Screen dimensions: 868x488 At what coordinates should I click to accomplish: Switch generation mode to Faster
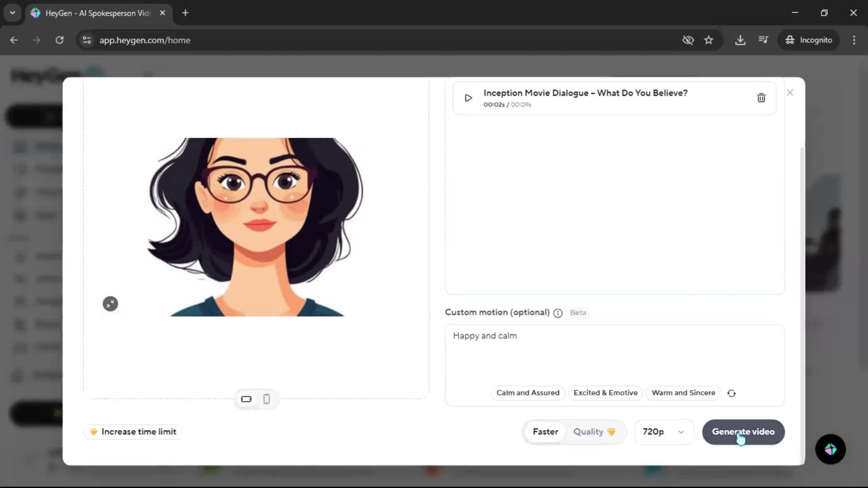(545, 432)
